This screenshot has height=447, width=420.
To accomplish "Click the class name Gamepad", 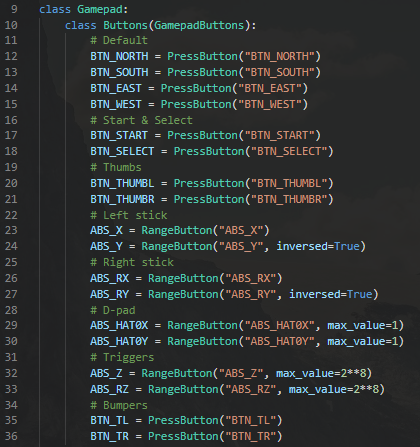I will click(x=100, y=9).
